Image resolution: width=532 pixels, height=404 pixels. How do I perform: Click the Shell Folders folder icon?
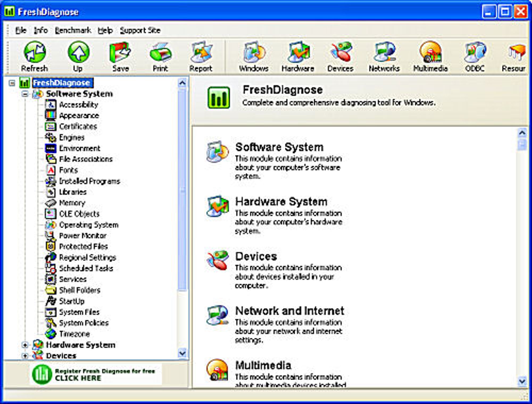pyautogui.click(x=50, y=290)
